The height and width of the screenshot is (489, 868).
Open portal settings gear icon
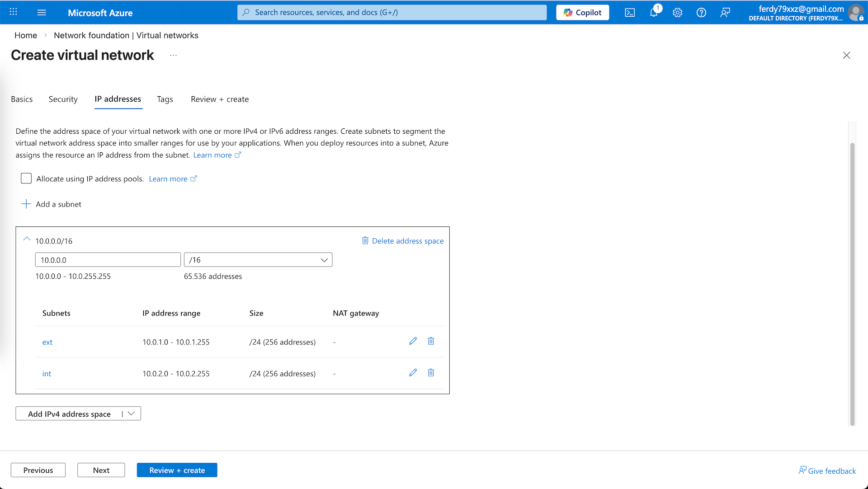pos(677,13)
